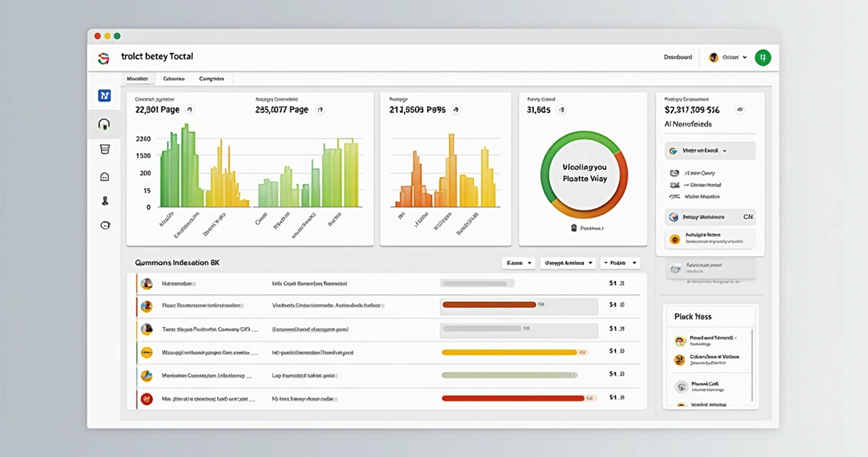Screen dimensions: 868x457
Task: Click the donut chart center label
Action: point(584,174)
